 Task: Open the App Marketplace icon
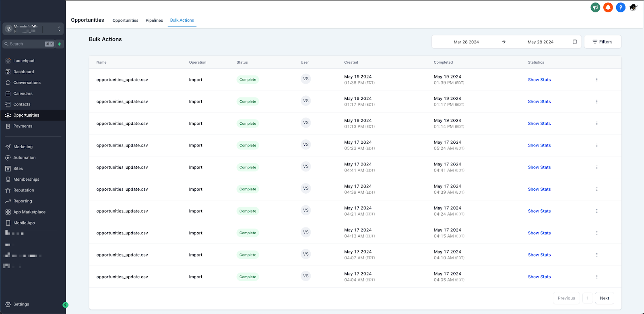click(8, 212)
